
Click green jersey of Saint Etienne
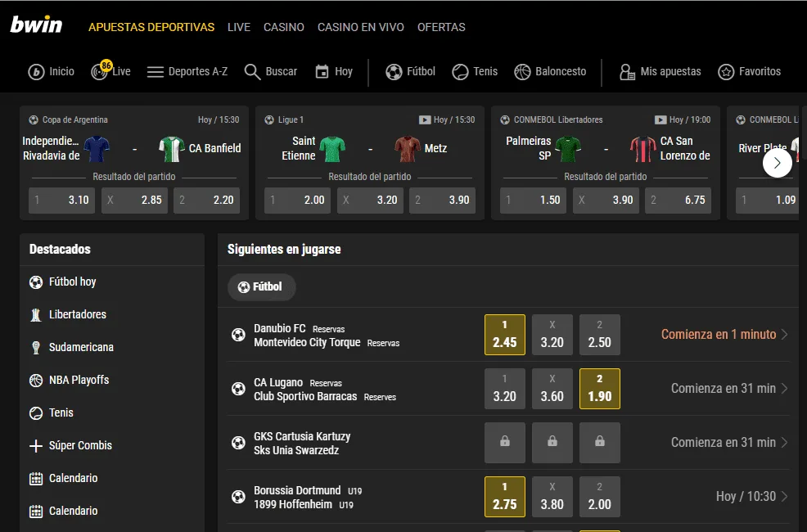[332, 149]
